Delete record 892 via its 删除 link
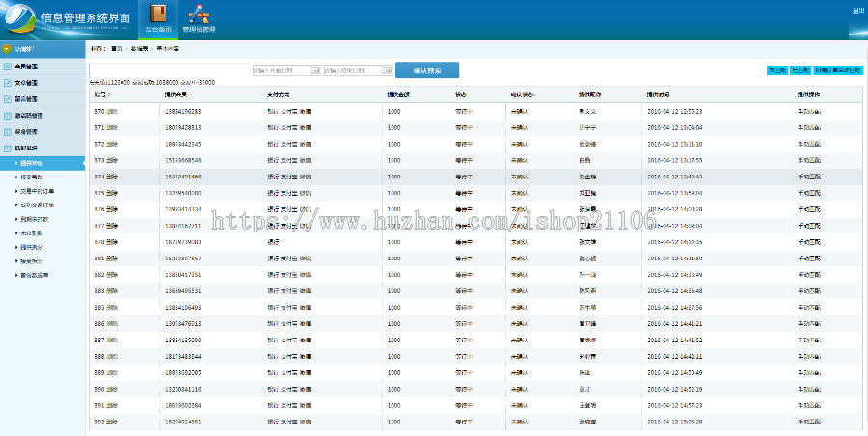The image size is (868, 436). point(112,422)
